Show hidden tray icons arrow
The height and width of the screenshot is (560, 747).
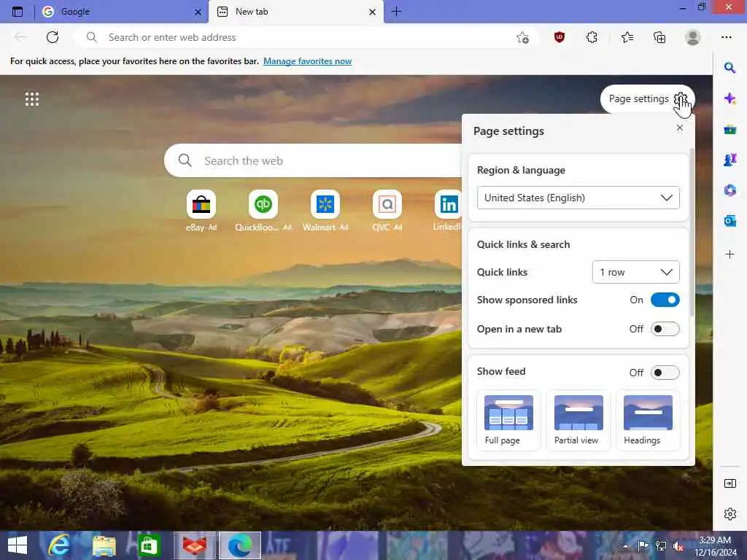(x=625, y=546)
